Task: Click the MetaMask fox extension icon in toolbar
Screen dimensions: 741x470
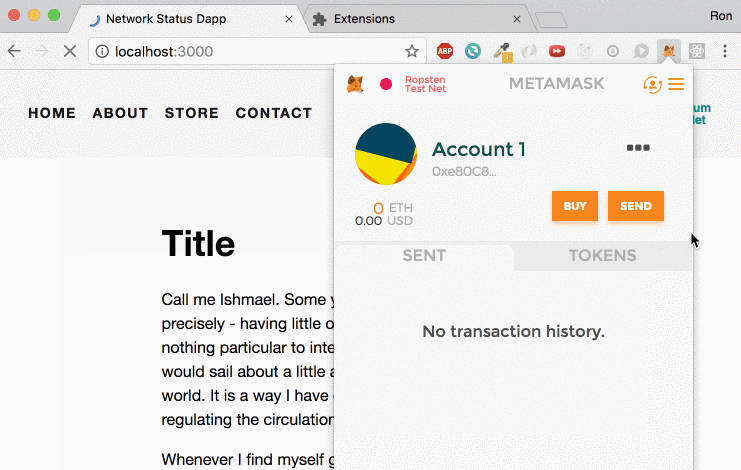Action: (667, 51)
